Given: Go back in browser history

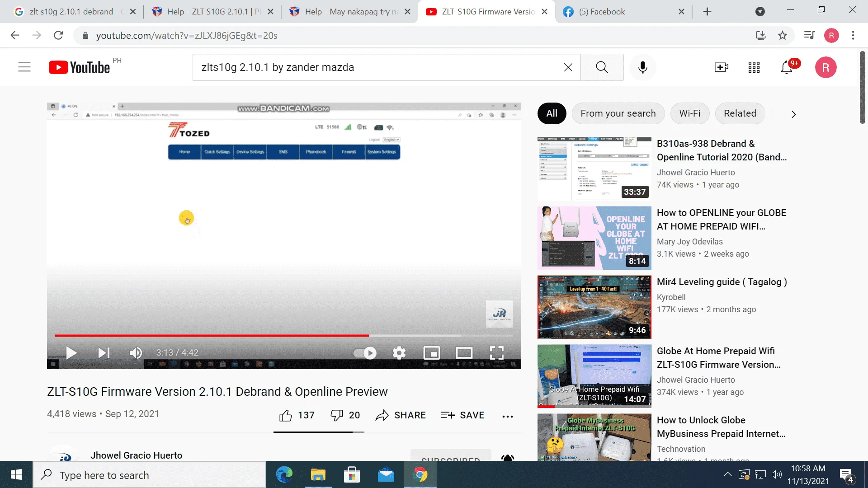Looking at the screenshot, I should (15, 35).
